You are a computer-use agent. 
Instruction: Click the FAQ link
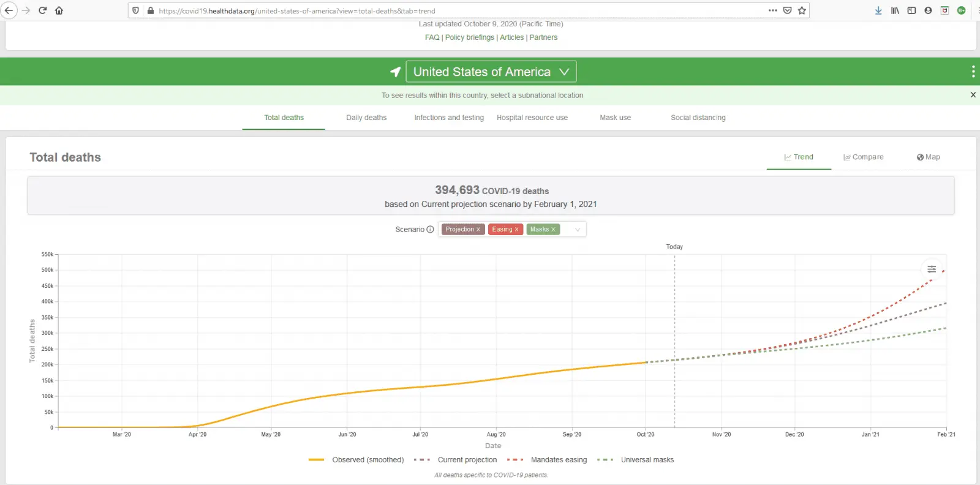tap(432, 37)
